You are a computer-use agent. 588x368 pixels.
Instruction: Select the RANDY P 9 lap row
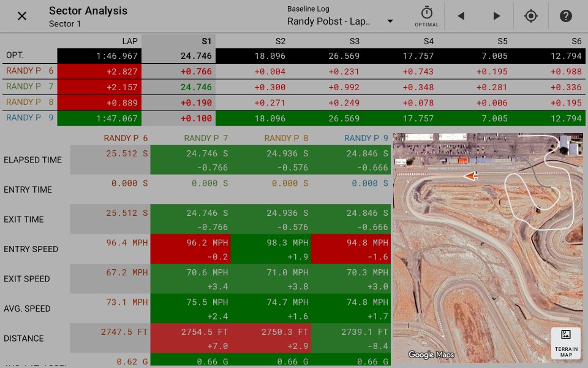pos(294,118)
